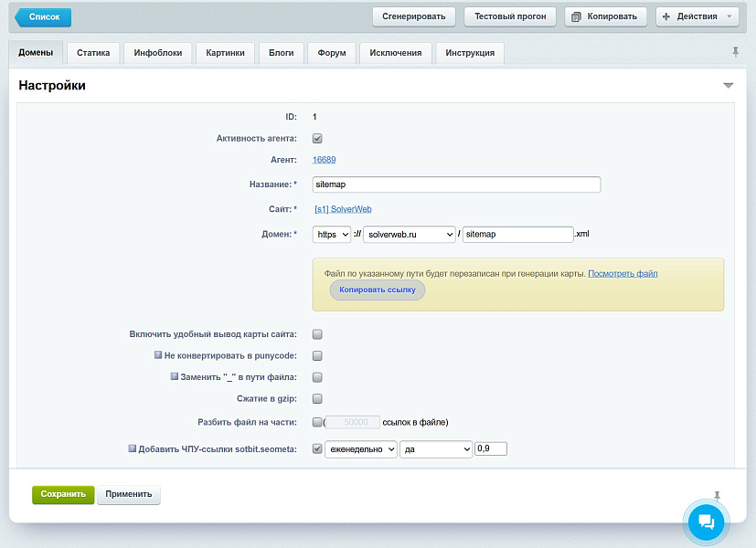The width and height of the screenshot is (756, 548).
Task: Open help icon for replace underscore option
Action: [x=174, y=376]
